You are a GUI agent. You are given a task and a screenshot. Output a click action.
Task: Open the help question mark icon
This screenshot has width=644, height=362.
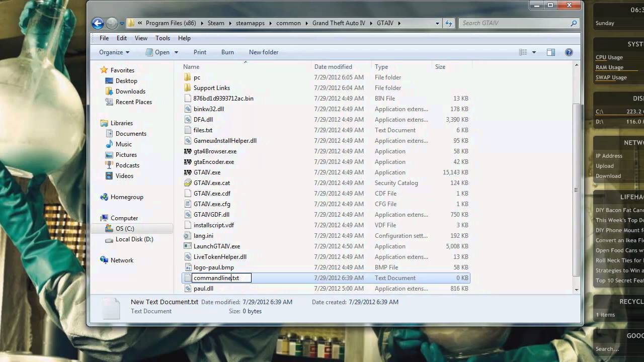click(x=569, y=52)
